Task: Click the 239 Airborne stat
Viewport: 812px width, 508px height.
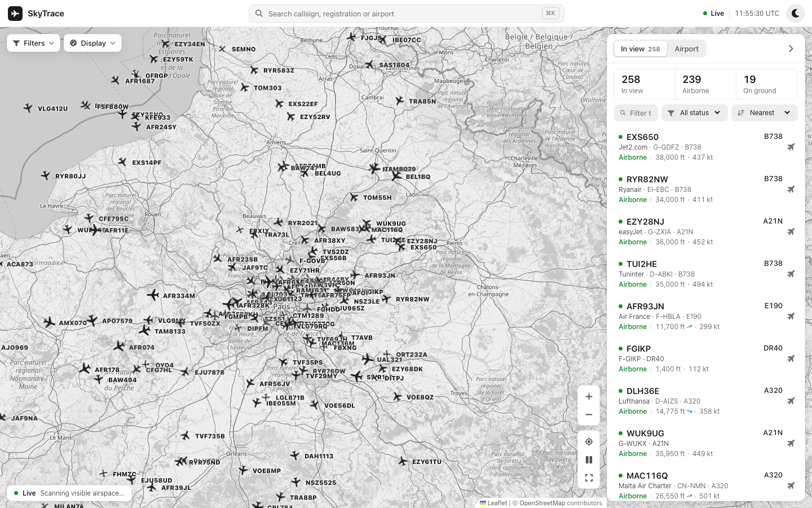Action: pyautogui.click(x=705, y=84)
